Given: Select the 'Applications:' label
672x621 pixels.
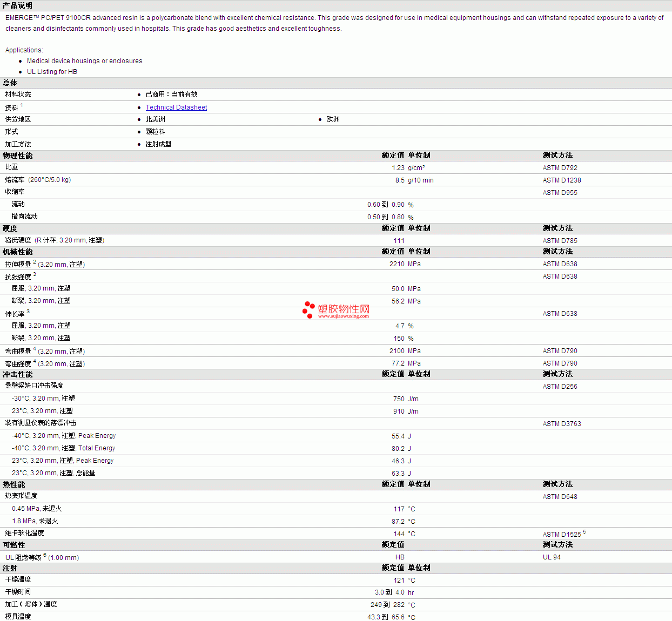Looking at the screenshot, I should tap(24, 50).
